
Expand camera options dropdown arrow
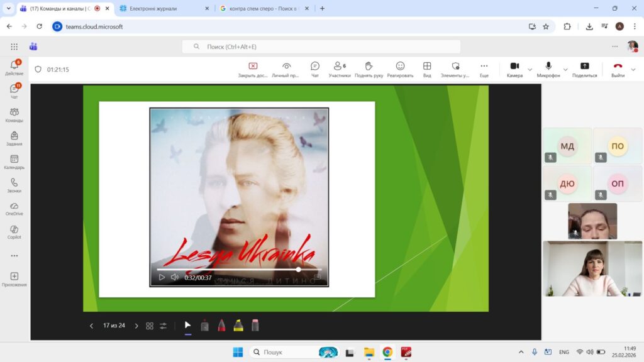[x=530, y=69]
